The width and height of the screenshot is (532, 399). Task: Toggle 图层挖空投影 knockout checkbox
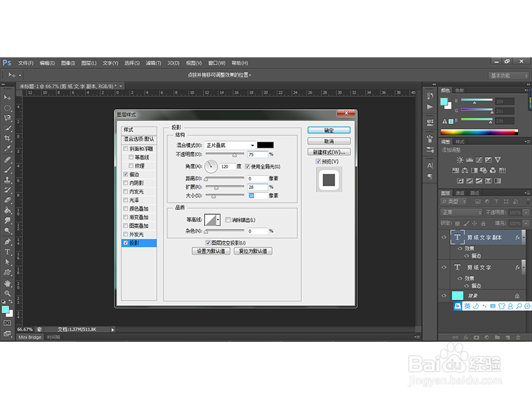(208, 243)
